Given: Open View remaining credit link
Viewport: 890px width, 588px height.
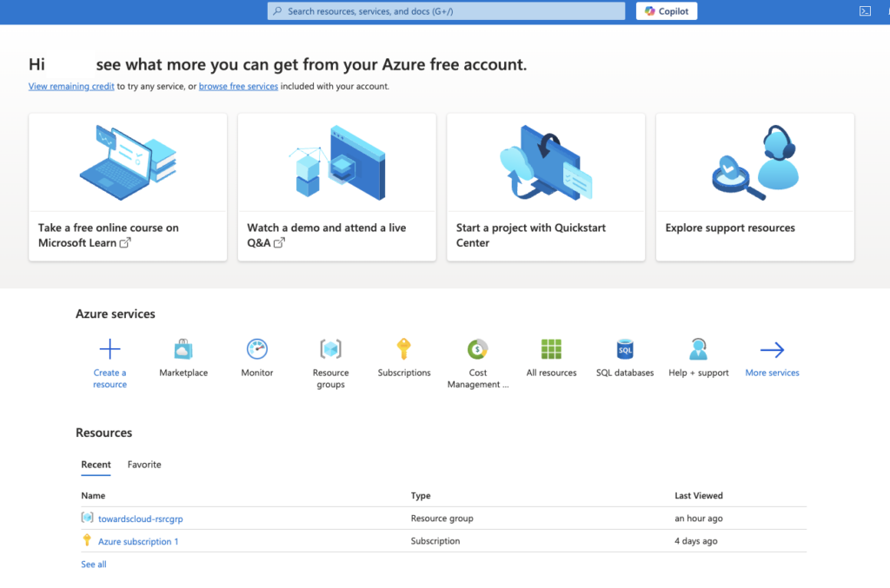Looking at the screenshot, I should tap(71, 86).
